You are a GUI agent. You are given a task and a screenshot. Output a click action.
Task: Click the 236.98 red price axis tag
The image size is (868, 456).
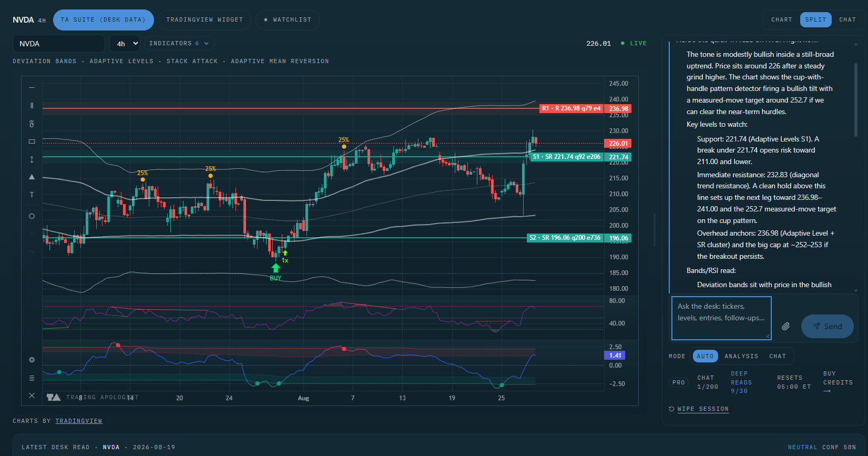[x=618, y=109]
